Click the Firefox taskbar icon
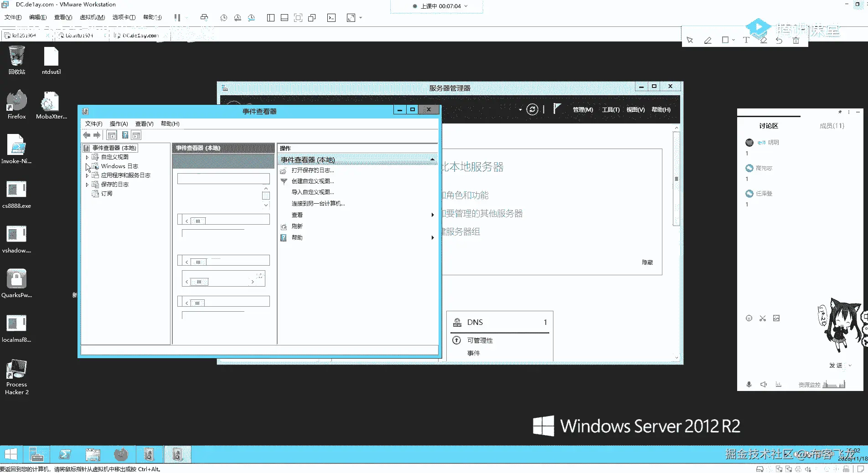The height and width of the screenshot is (473, 868). coord(121,454)
